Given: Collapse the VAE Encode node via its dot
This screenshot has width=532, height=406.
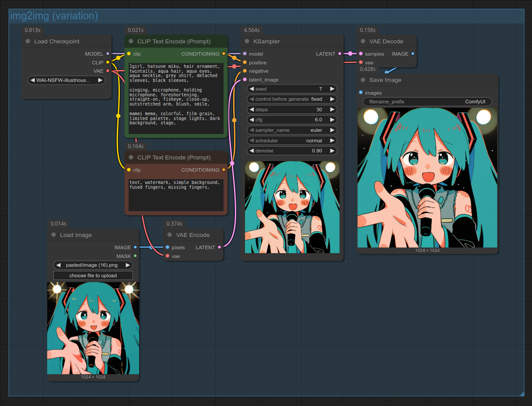Looking at the screenshot, I should pyautogui.click(x=169, y=235).
